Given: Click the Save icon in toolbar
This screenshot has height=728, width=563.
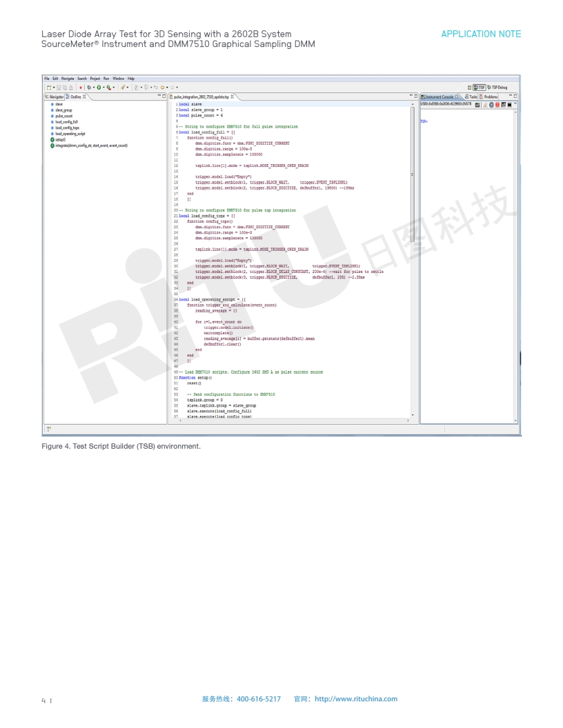Looking at the screenshot, I should (58, 87).
